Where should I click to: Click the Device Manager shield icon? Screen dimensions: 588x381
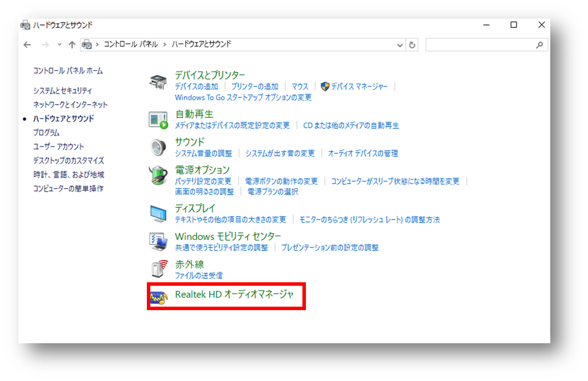tap(325, 87)
